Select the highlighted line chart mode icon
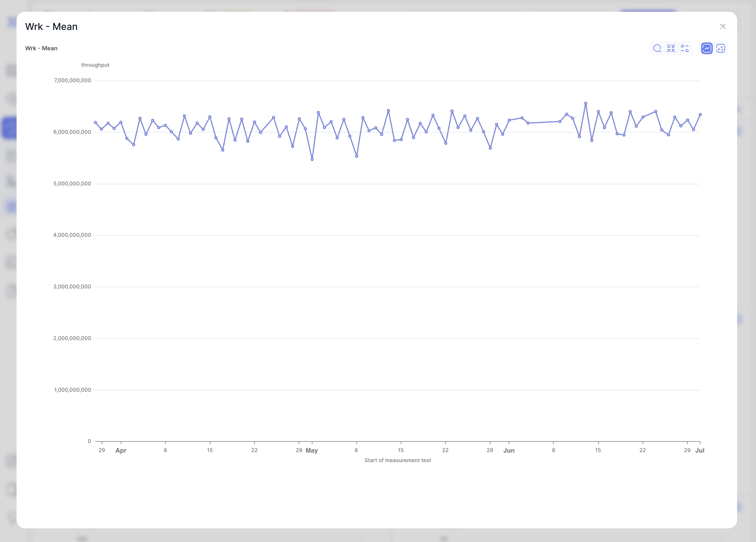The image size is (756, 542). coord(707,48)
